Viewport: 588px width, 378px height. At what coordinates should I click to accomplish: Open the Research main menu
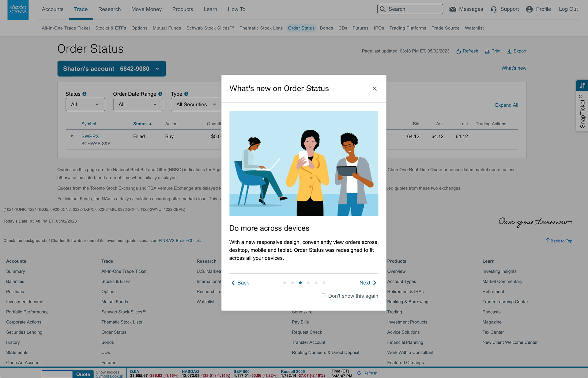click(x=110, y=9)
